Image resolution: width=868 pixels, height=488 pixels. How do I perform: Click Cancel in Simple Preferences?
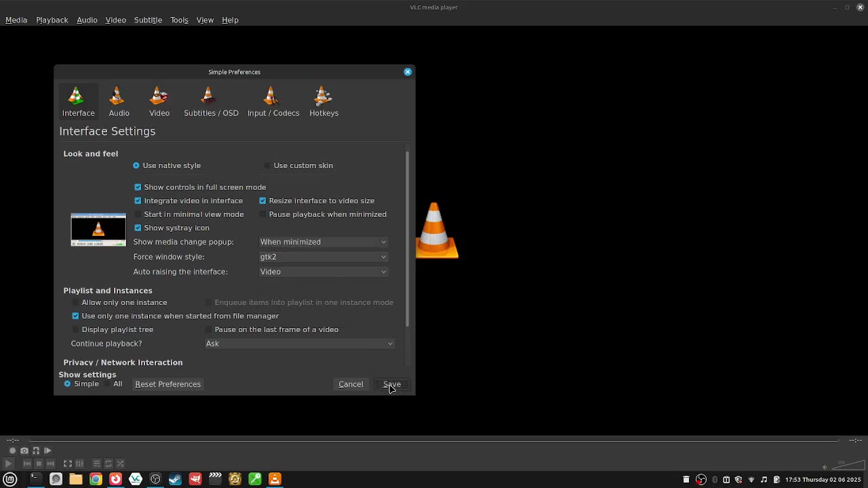coord(351,384)
